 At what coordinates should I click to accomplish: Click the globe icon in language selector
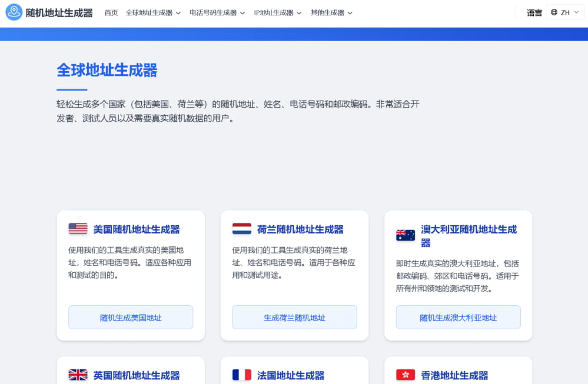tap(554, 12)
